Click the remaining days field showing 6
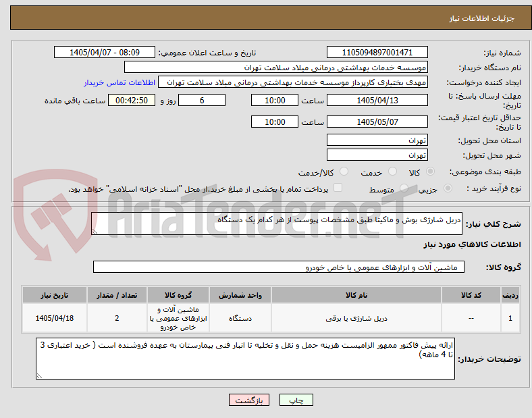Screen dimensions: 532x418 (202, 100)
